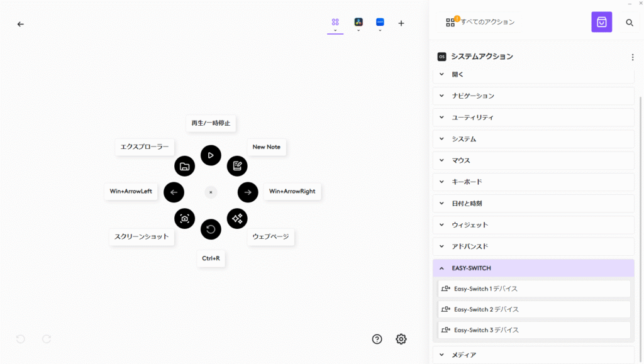Open the settings gear at bottom right
The height and width of the screenshot is (364, 644).
401,339
